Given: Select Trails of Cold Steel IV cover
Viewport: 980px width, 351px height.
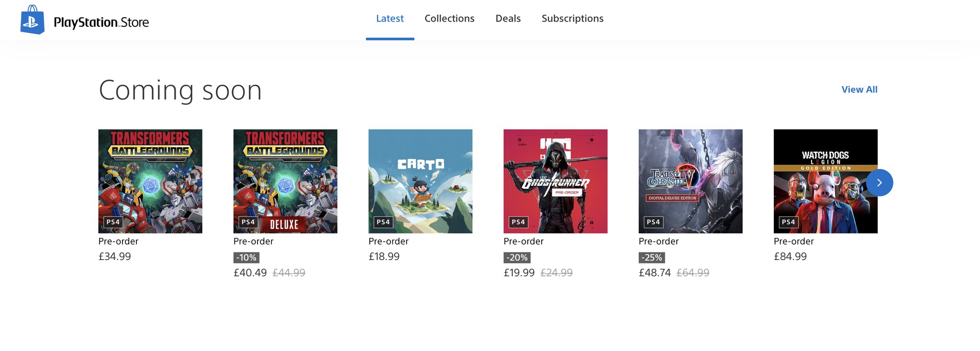Looking at the screenshot, I should (690, 181).
